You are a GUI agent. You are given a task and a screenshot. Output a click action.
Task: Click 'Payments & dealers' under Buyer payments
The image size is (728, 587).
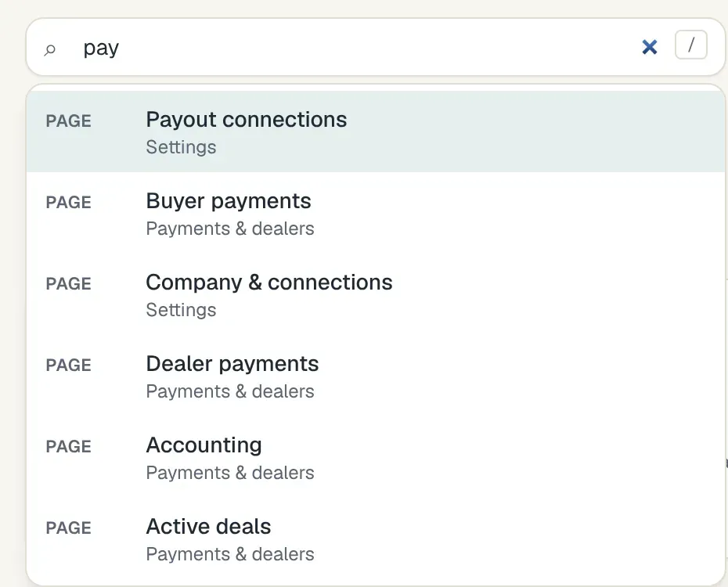(230, 229)
